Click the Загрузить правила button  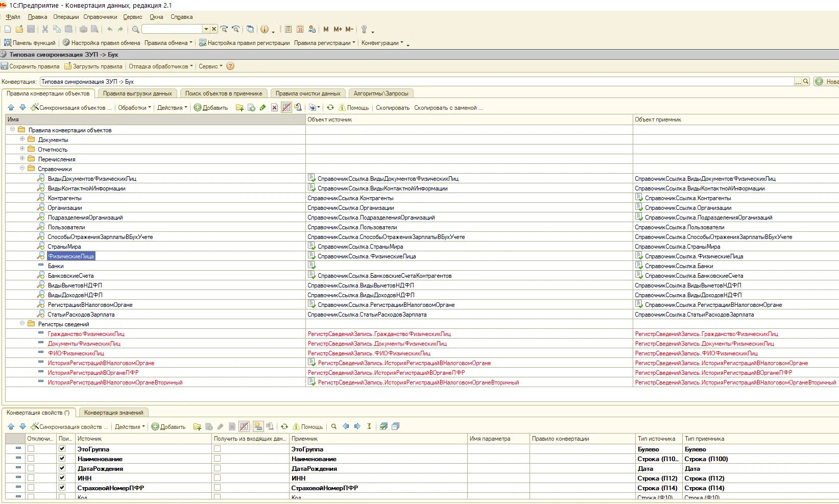tap(93, 66)
